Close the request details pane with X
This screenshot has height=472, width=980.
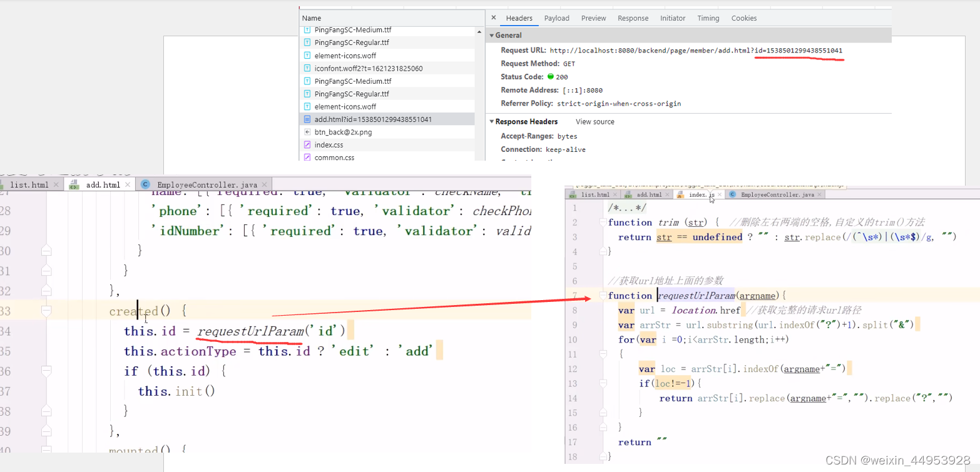pyautogui.click(x=494, y=18)
